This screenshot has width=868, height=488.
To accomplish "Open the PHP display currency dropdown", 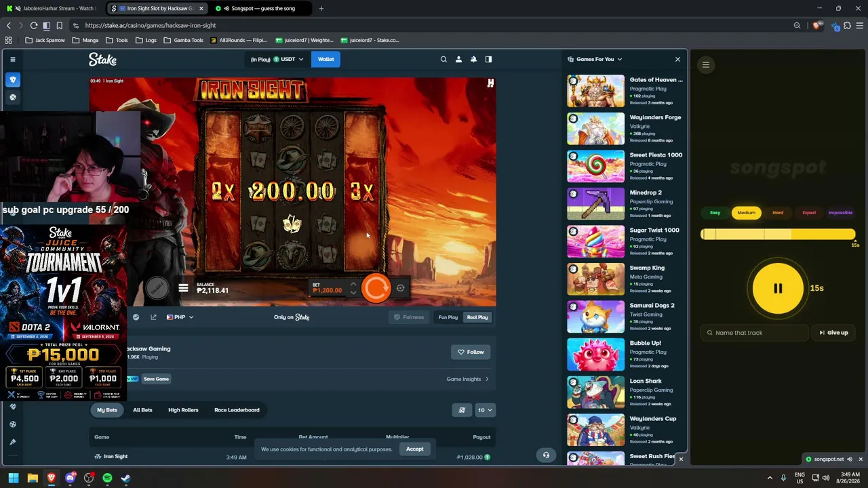I will tap(180, 317).
